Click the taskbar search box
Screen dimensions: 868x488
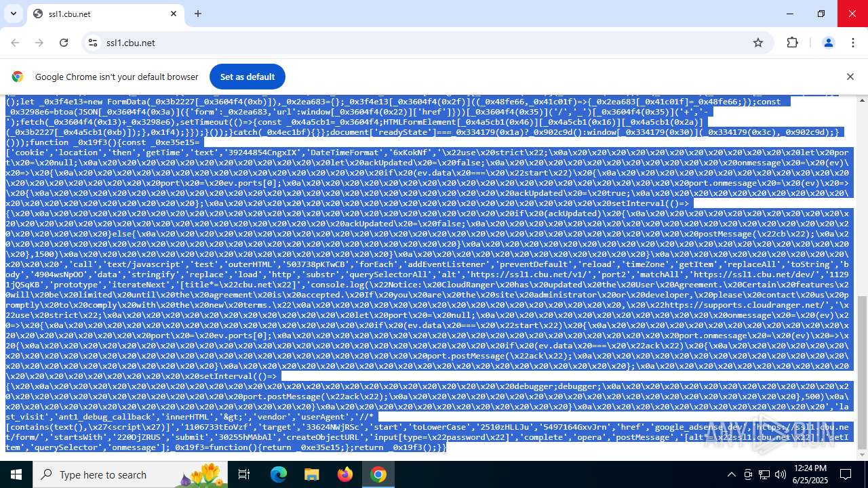[x=132, y=474]
